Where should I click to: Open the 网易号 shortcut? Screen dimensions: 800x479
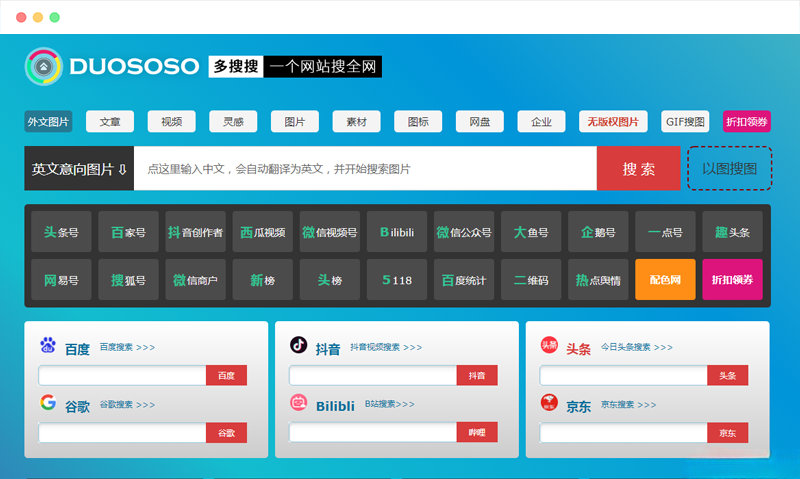(x=61, y=280)
